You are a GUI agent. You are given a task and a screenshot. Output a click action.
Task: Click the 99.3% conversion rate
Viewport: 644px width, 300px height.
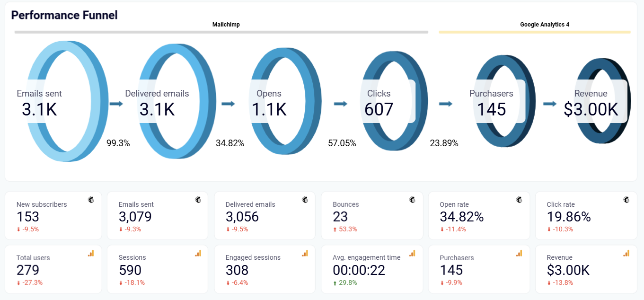pyautogui.click(x=118, y=143)
